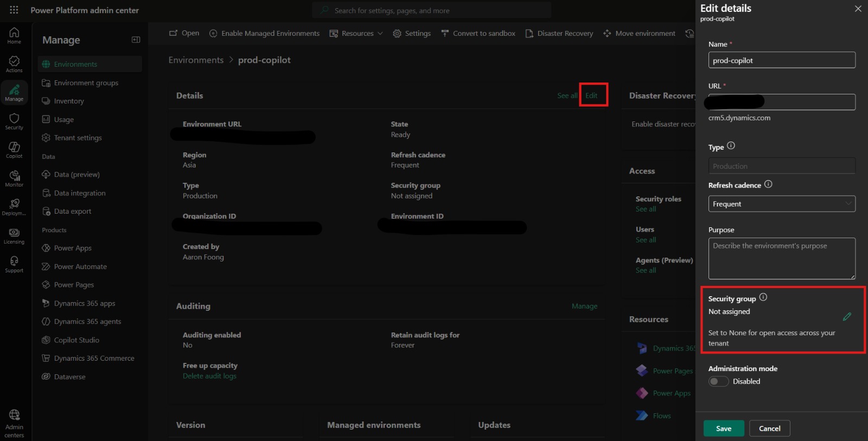This screenshot has height=441, width=868.
Task: Open Flows resource link
Action: [662, 416]
